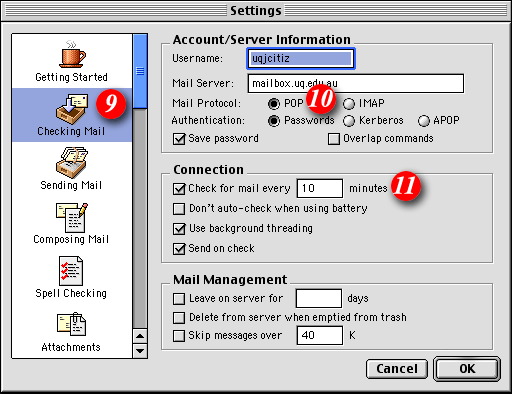Toggle Use background threading checkbox
The height and width of the screenshot is (394, 512).
click(179, 229)
